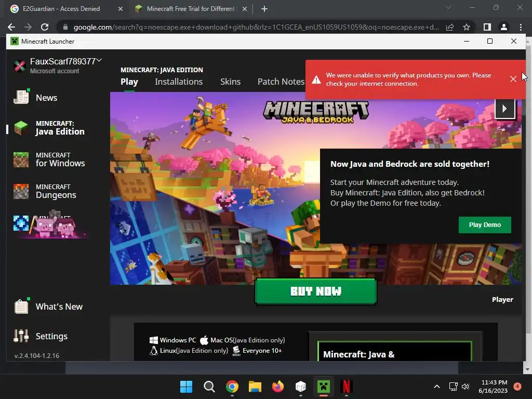Close the Minecraft Free Trial tab

coord(245,9)
